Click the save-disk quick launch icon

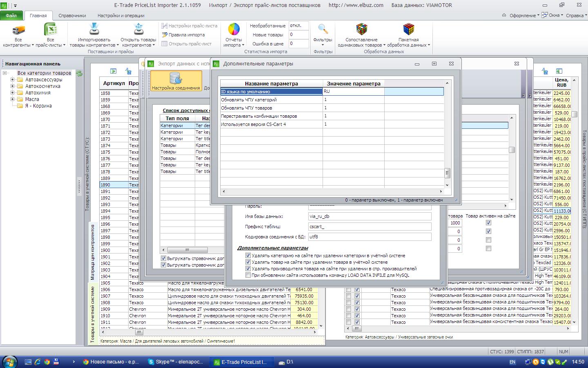tap(56, 362)
